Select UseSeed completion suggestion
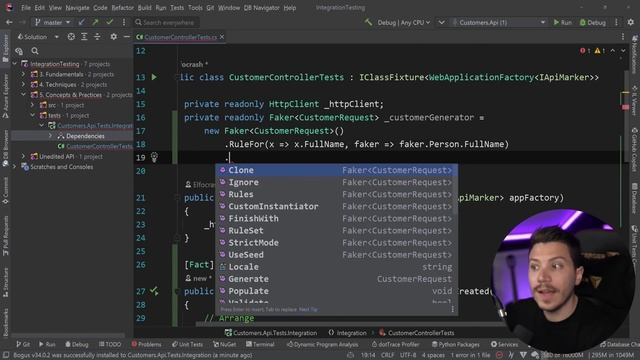640x360 pixels. pyautogui.click(x=336, y=255)
